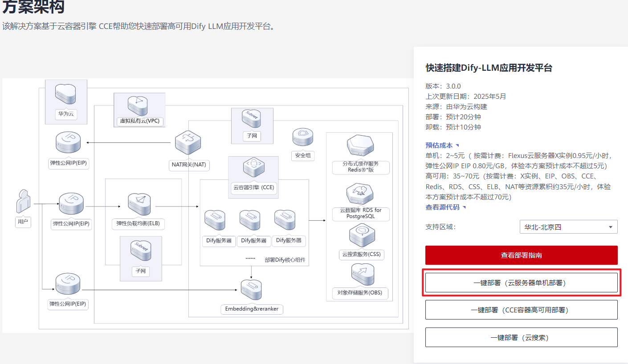
Task: Click the 云容器引擎 (CCE) icon
Action: [x=253, y=168]
